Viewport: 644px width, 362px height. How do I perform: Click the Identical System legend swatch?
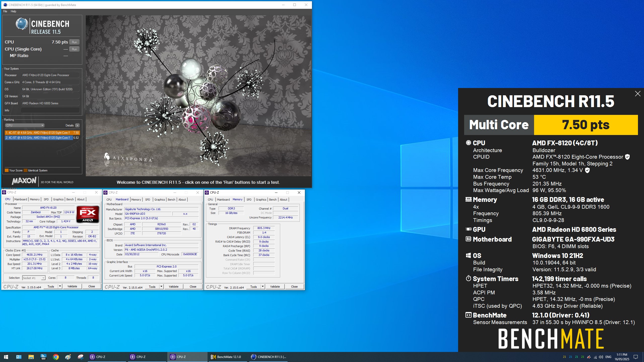[25, 170]
